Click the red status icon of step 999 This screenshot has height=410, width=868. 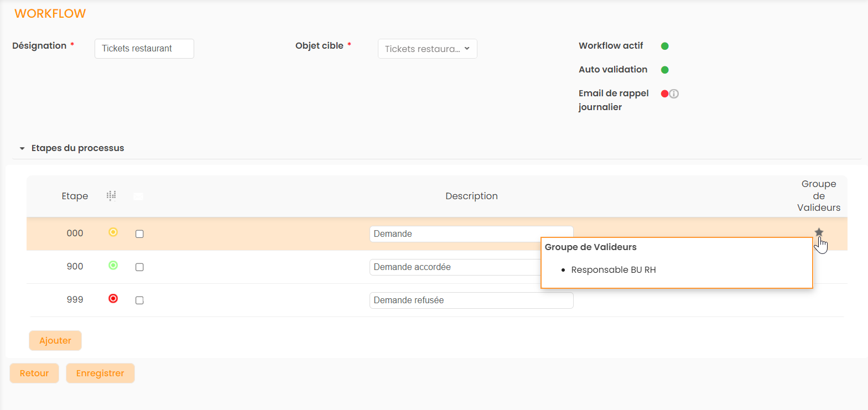(x=113, y=299)
